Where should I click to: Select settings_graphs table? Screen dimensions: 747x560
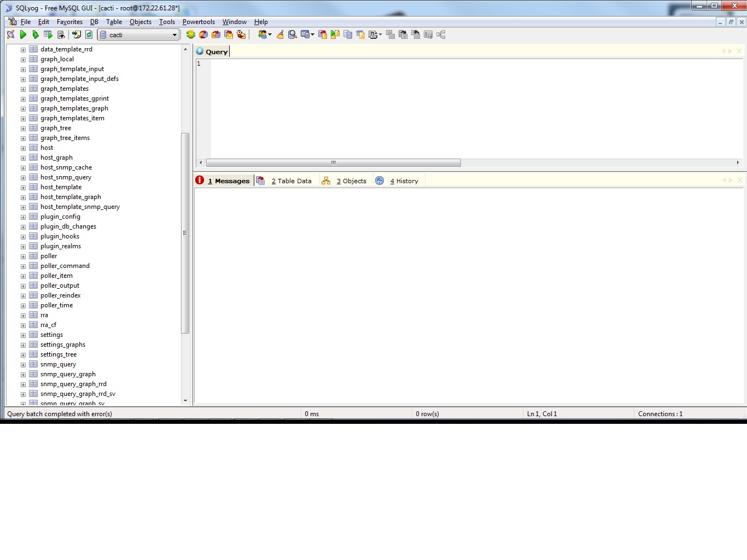pos(63,345)
